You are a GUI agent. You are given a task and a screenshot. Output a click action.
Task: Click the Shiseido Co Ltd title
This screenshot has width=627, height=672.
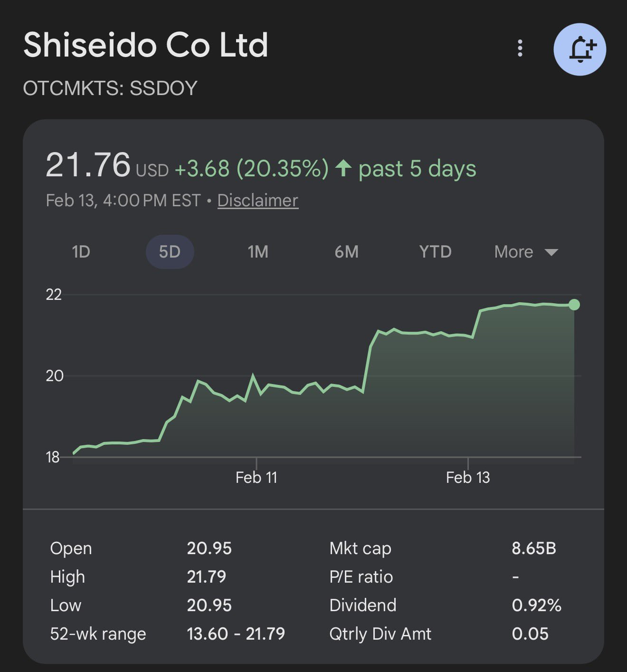click(146, 45)
